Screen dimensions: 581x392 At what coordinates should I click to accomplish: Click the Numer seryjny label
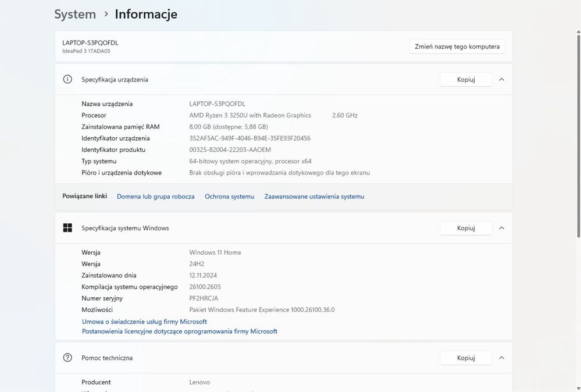pos(102,298)
